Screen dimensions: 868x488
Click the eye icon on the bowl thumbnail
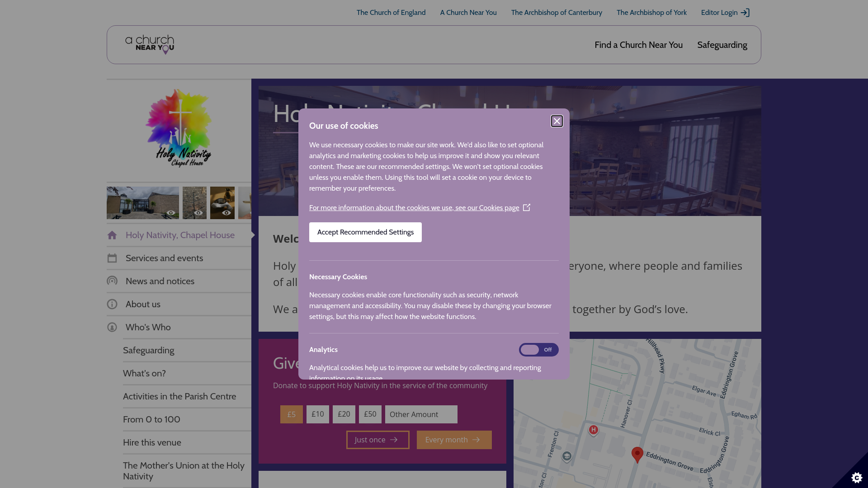click(x=226, y=213)
